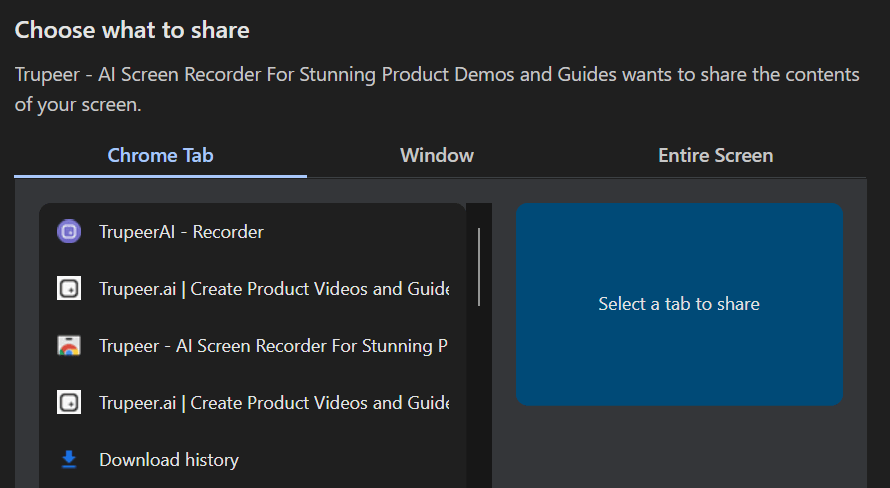Switch to the Window tab
Image resolution: width=890 pixels, height=488 pixels.
pyautogui.click(x=436, y=155)
